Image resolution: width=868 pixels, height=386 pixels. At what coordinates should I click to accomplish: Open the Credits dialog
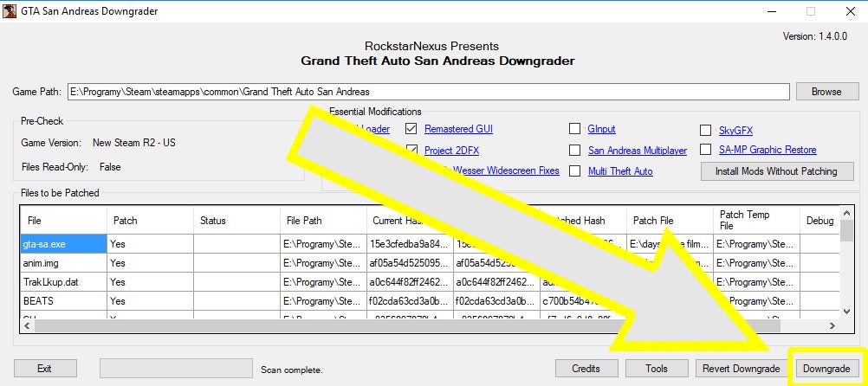[x=586, y=369]
